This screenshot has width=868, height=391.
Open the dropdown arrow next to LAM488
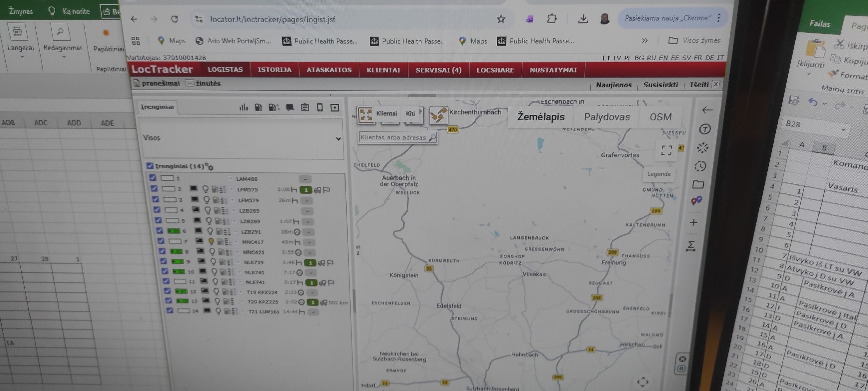point(230,179)
